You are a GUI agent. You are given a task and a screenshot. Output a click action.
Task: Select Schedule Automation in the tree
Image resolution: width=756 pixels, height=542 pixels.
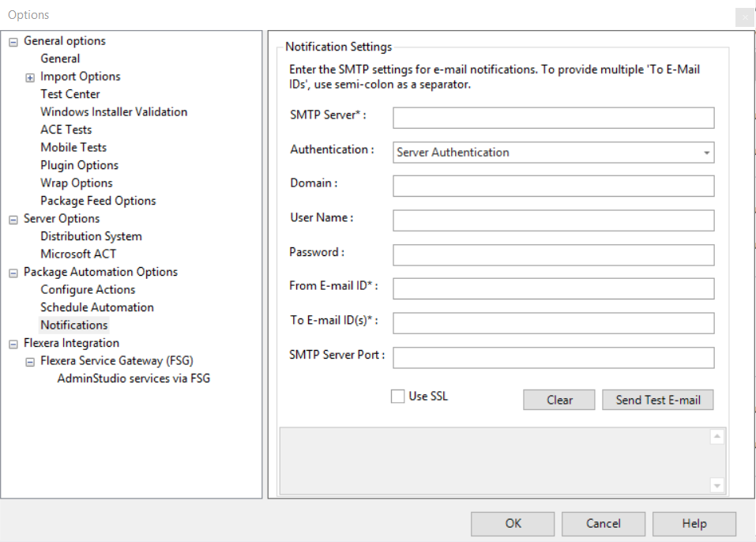[x=97, y=307]
